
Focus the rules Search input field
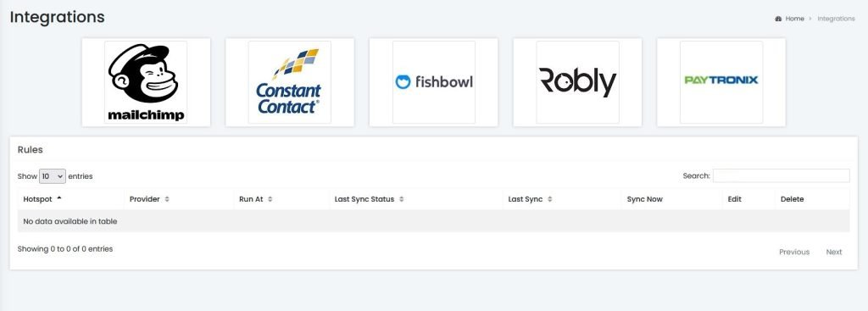pyautogui.click(x=781, y=175)
